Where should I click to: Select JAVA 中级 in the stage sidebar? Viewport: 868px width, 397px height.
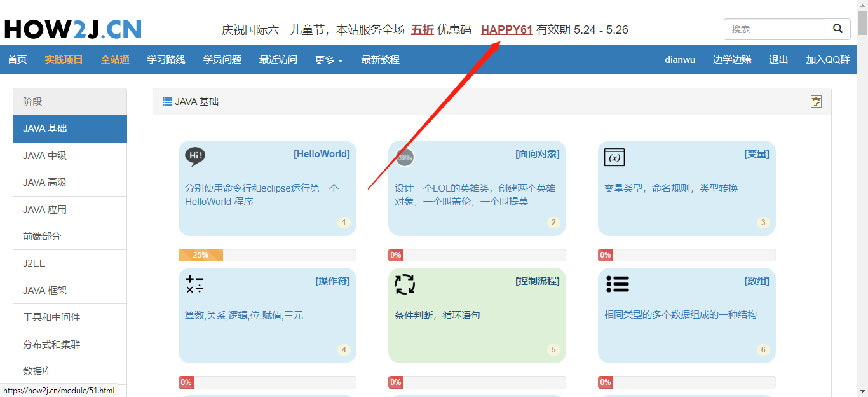[70, 156]
